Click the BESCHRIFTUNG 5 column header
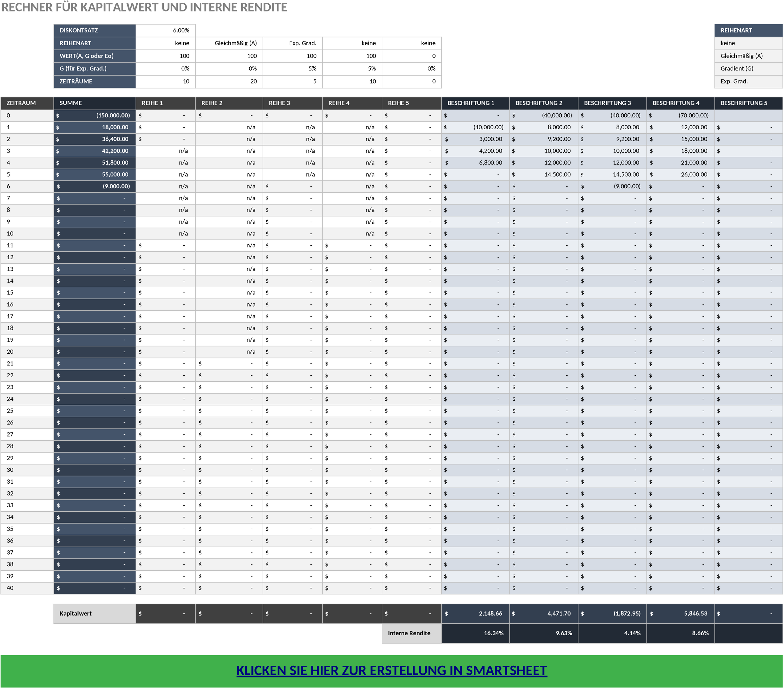 748,103
